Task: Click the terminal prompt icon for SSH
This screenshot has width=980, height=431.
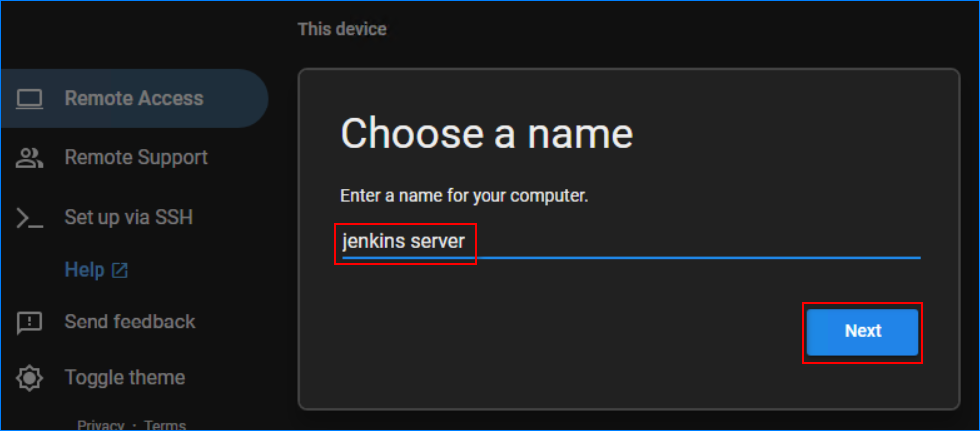Action: pos(30,218)
